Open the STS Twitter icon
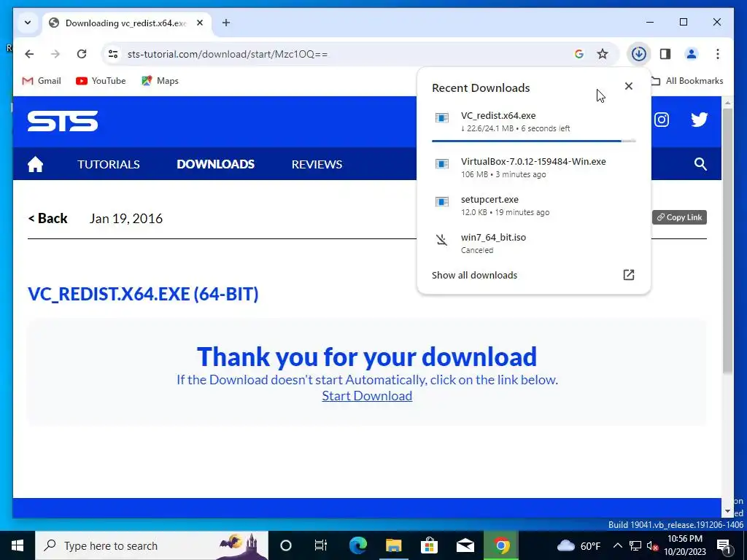Image resolution: width=747 pixels, height=560 pixels. pyautogui.click(x=700, y=120)
